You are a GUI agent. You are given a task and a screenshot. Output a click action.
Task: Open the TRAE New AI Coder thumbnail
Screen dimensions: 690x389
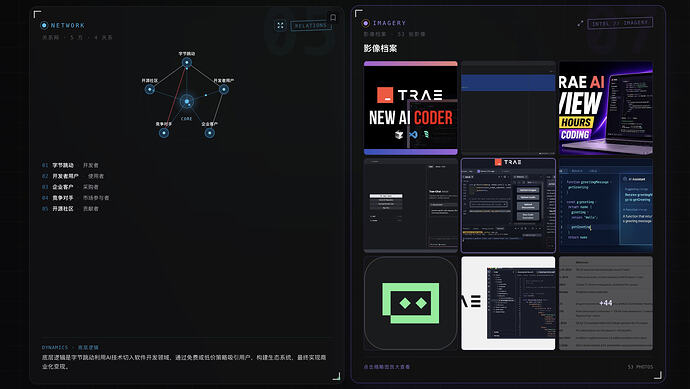point(411,108)
